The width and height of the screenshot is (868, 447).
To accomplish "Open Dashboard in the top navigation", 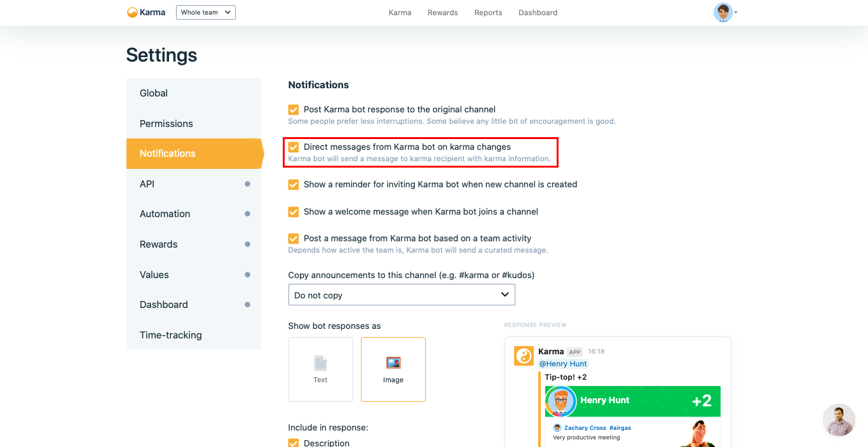I will click(538, 13).
